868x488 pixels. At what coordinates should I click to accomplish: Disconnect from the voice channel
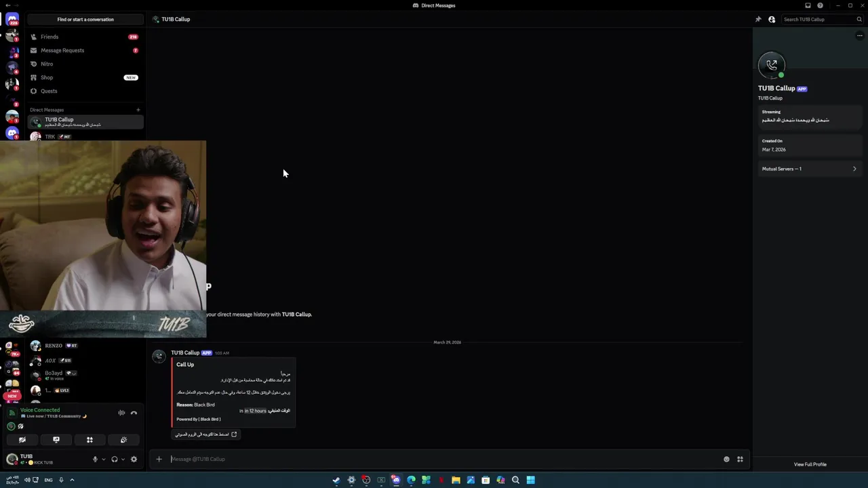pyautogui.click(x=134, y=413)
